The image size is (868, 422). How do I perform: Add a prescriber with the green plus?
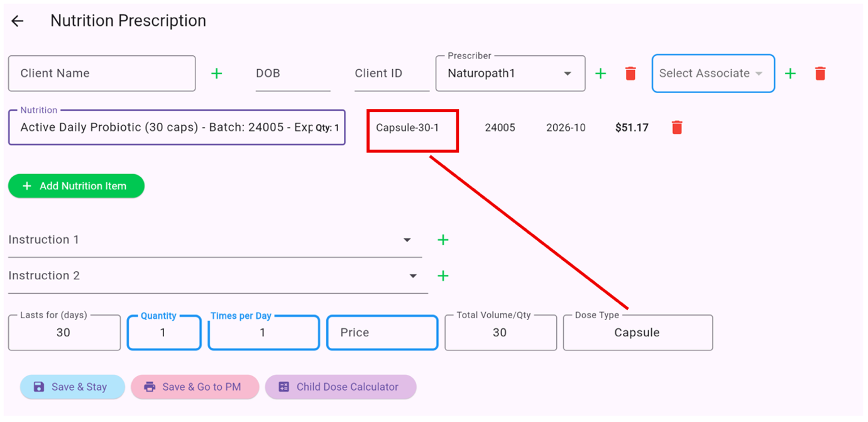(x=600, y=74)
